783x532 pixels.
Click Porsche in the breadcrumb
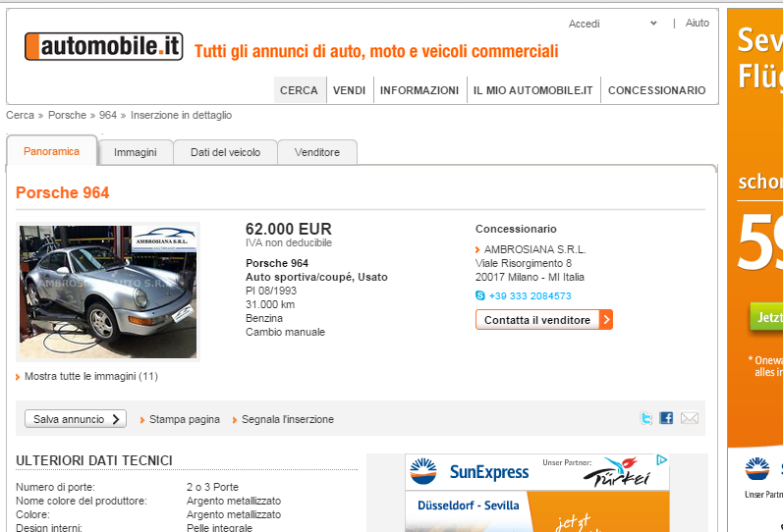click(x=67, y=115)
